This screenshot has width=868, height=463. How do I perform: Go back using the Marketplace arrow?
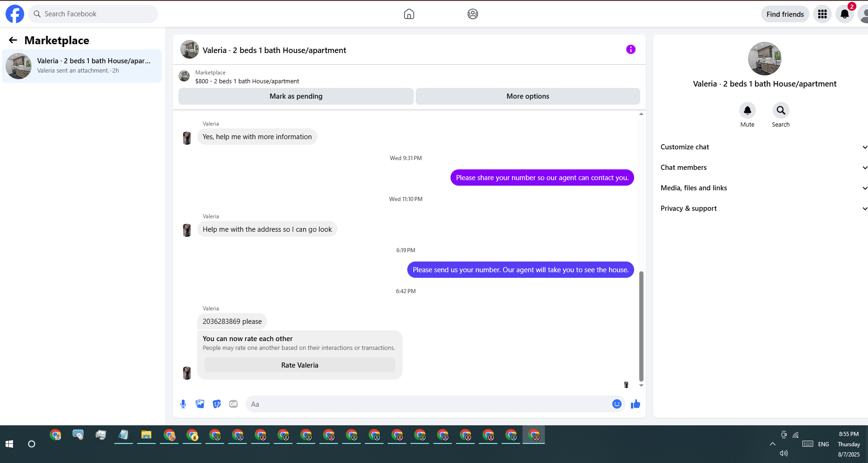coord(13,40)
